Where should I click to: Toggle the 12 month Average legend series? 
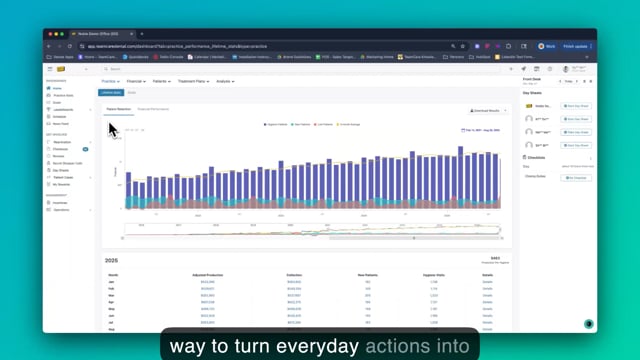(348, 124)
